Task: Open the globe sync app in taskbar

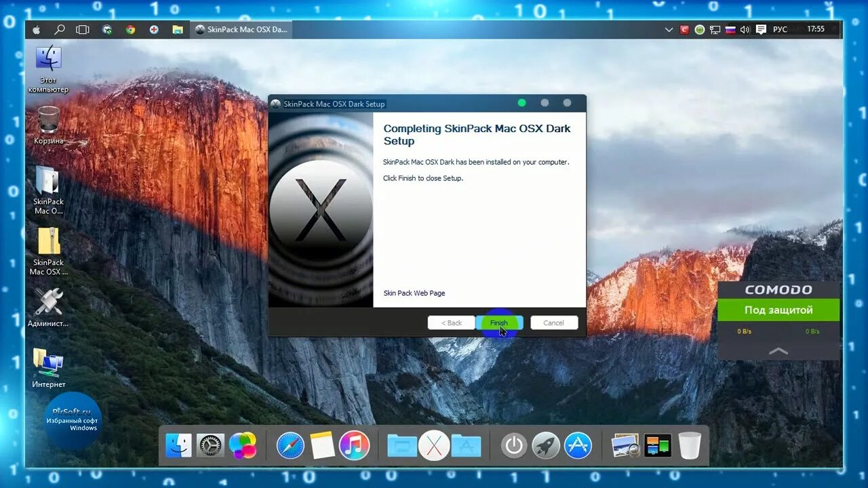Action: 107,30
